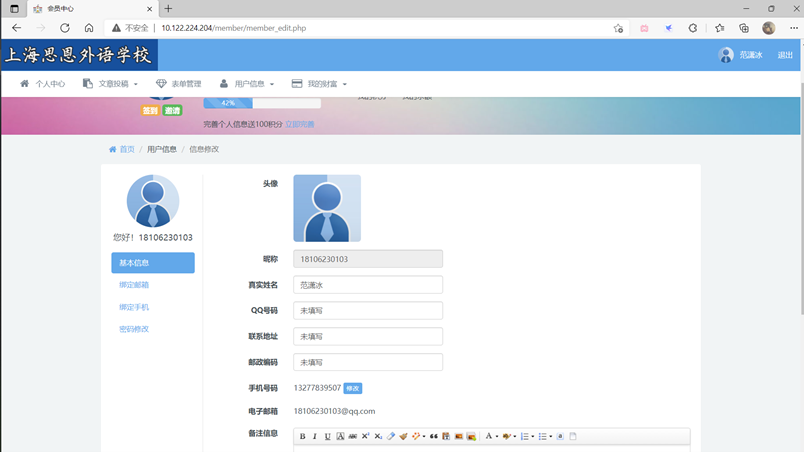Add this page to favorites star icon
Image resolution: width=804 pixels, height=452 pixels.
618,28
